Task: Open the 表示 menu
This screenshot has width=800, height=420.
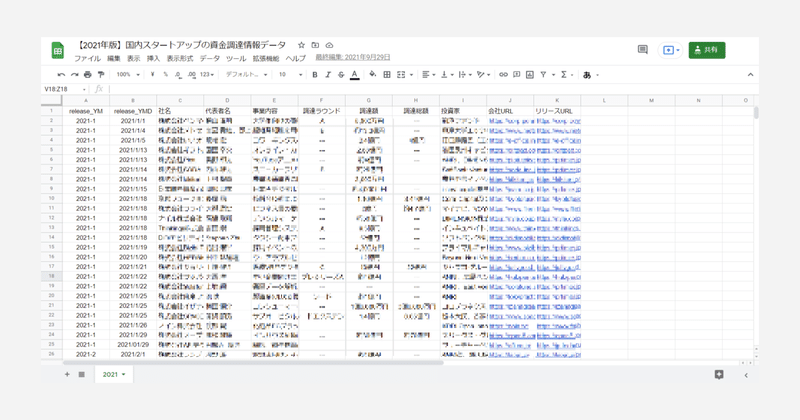Action: click(x=134, y=58)
